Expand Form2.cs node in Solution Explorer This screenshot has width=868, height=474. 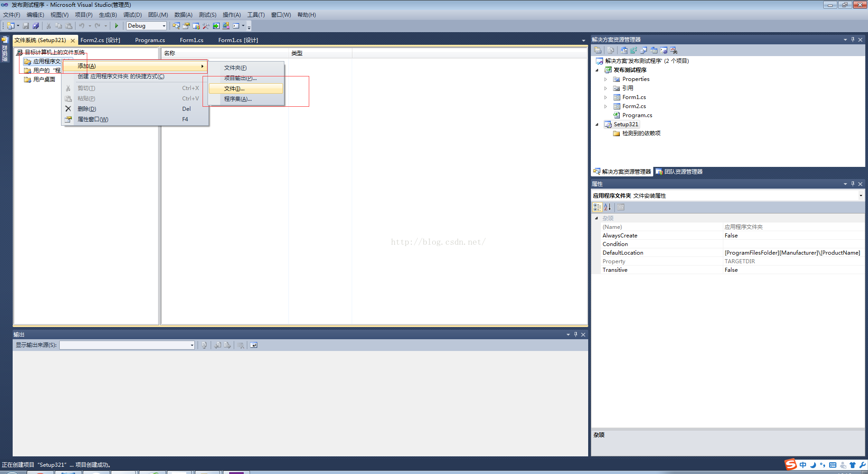[606, 106]
